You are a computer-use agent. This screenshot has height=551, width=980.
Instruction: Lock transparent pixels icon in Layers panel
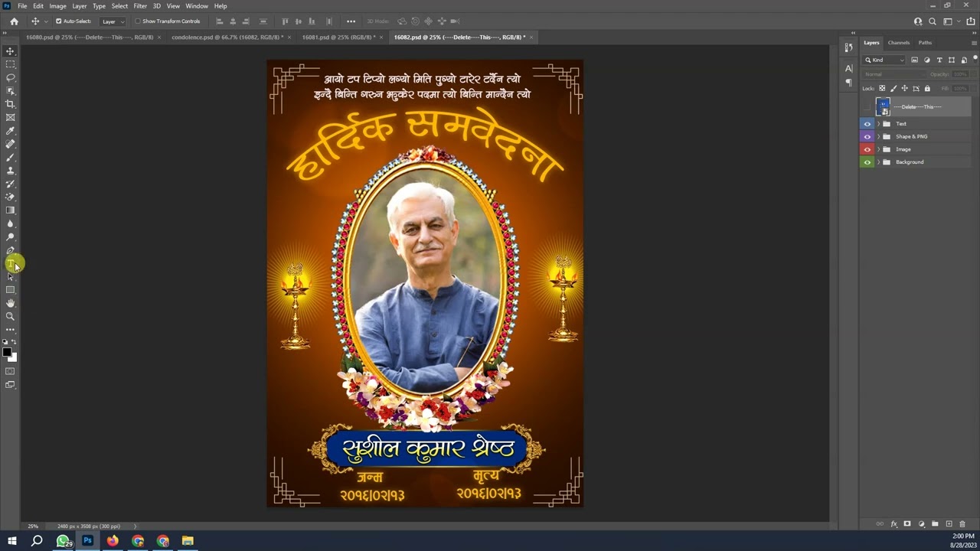(882, 88)
